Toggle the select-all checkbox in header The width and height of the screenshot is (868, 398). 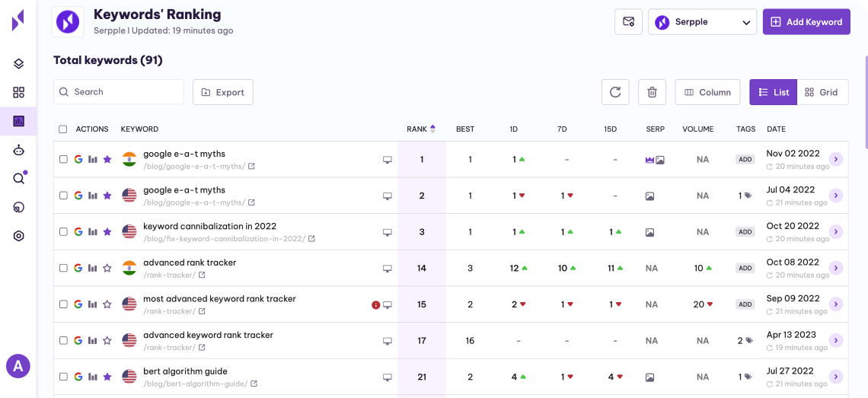tap(63, 129)
